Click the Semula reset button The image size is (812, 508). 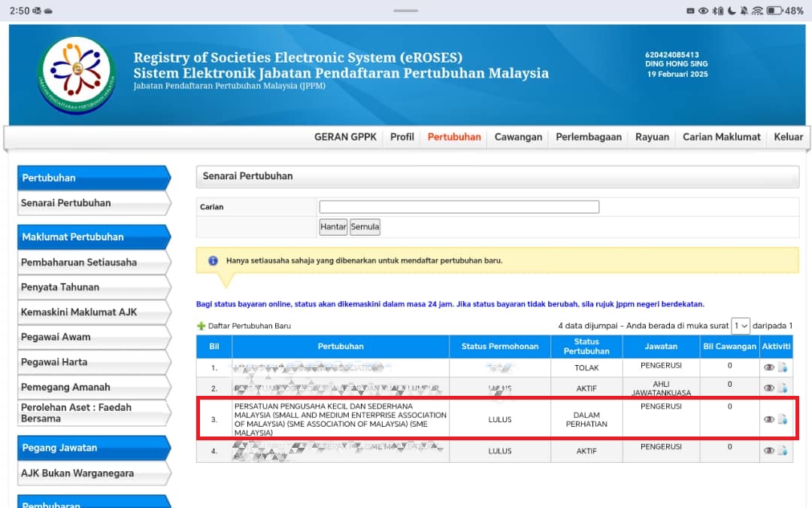(x=365, y=227)
